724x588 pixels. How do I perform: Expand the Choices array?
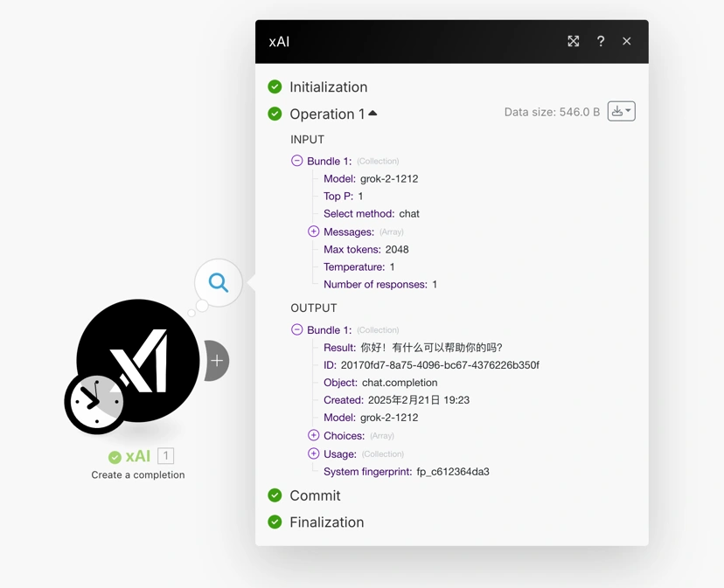click(314, 435)
